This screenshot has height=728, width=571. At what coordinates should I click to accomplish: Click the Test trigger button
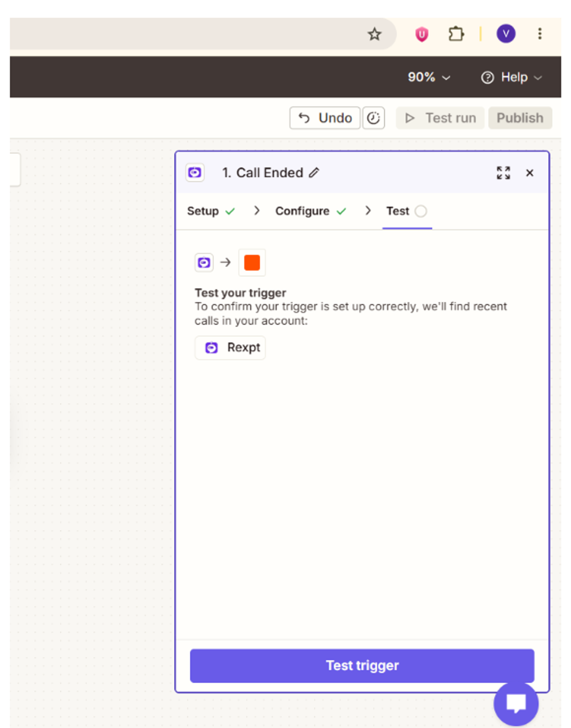[362, 666]
